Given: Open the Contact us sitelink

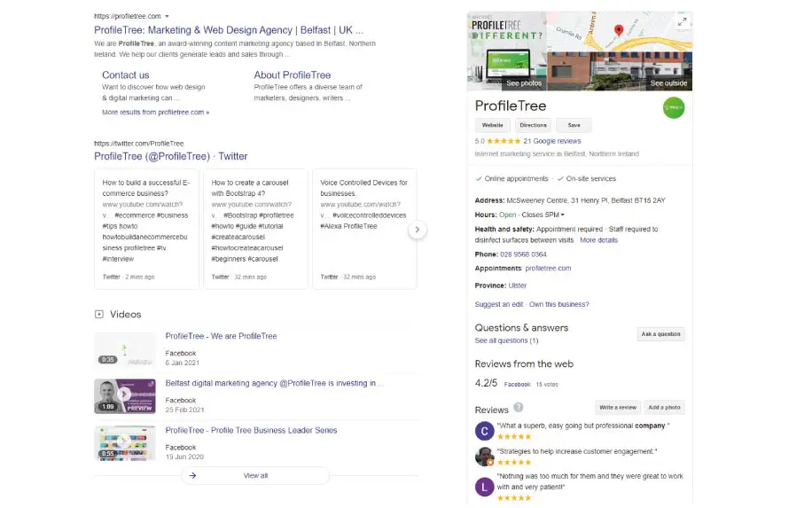Looking at the screenshot, I should (125, 75).
